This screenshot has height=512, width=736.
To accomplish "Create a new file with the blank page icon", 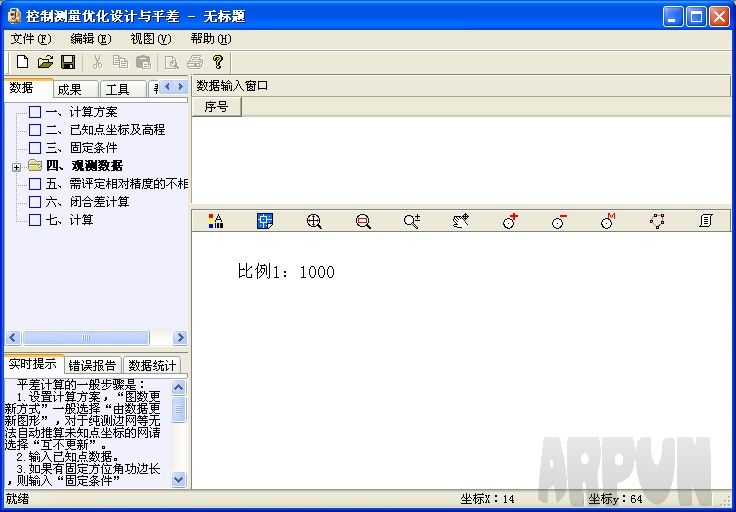I will (22, 62).
